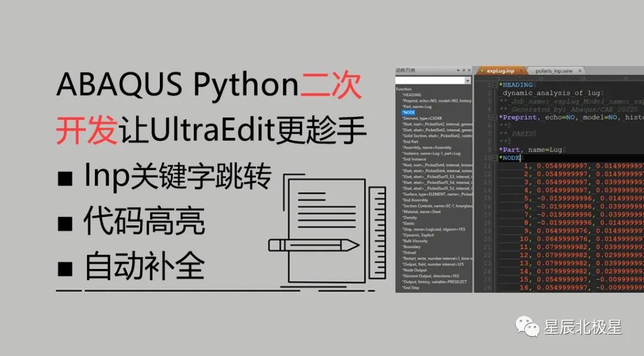This screenshot has height=356, width=644.
Task: Close the function list panel
Action: click(x=469, y=70)
